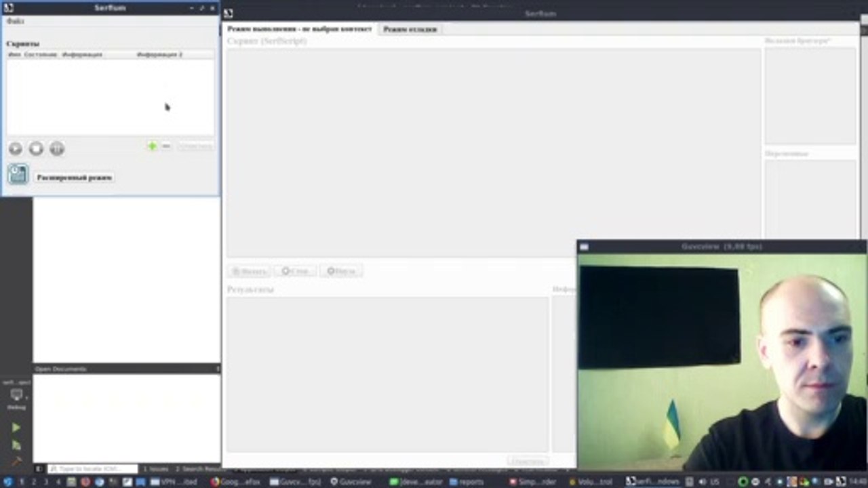Stop the script with round stop button
The height and width of the screenshot is (488, 868).
(x=37, y=148)
